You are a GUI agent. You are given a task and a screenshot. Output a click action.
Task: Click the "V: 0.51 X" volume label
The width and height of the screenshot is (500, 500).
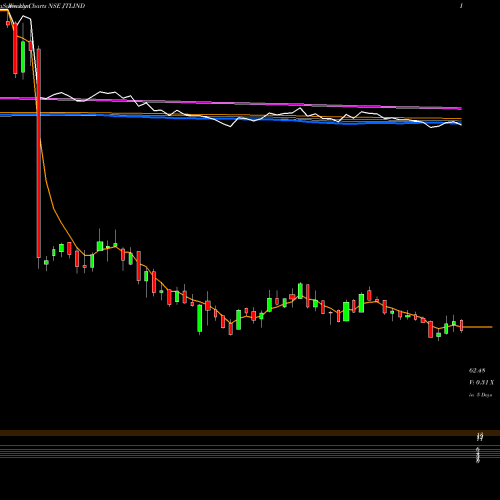[x=481, y=383]
